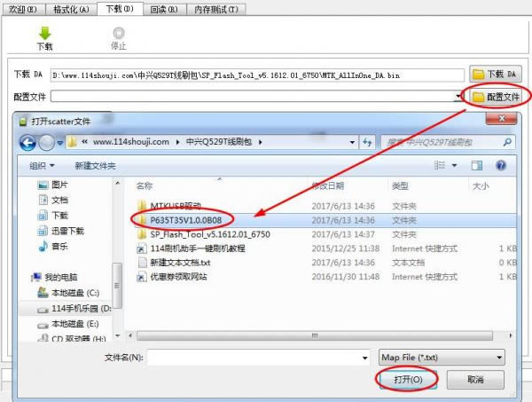This screenshot has width=532, height=402.
Task: Switch to the 内存测试(T) tab
Action: pyautogui.click(x=216, y=9)
